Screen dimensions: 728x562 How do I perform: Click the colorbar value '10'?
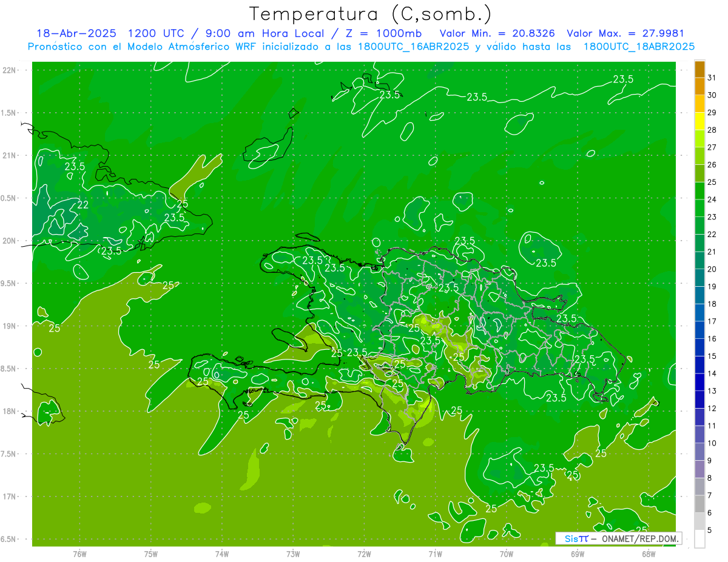712,443
